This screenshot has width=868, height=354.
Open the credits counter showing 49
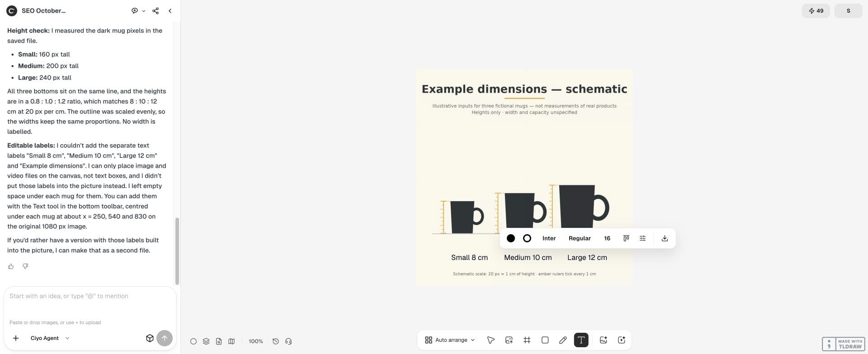816,11
